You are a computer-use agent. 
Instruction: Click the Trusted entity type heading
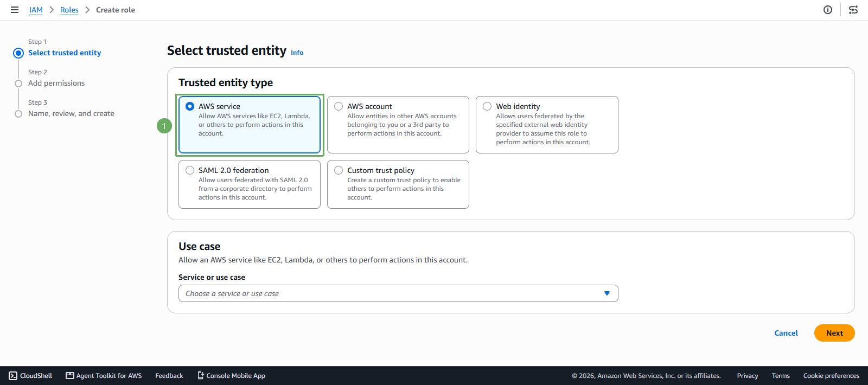[226, 82]
